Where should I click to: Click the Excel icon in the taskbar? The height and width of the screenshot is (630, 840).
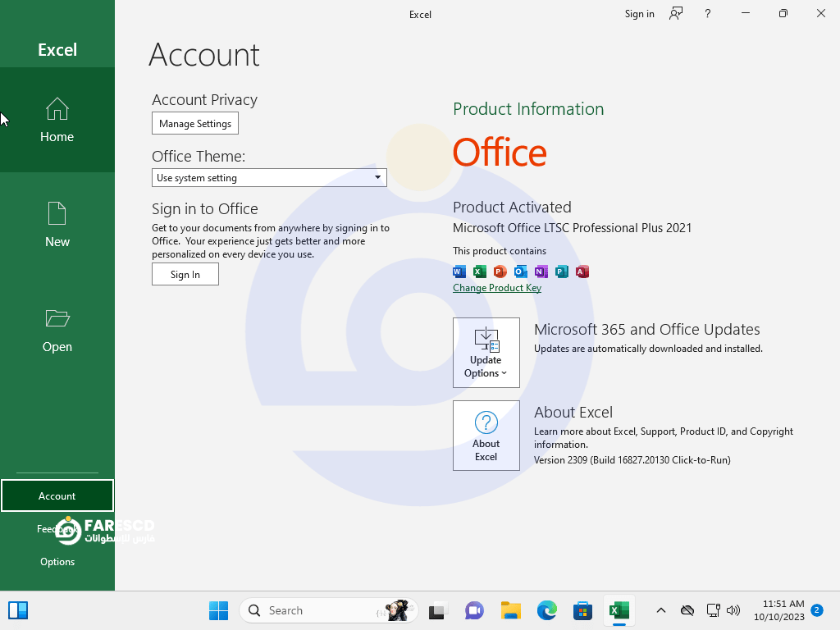pyautogui.click(x=619, y=610)
